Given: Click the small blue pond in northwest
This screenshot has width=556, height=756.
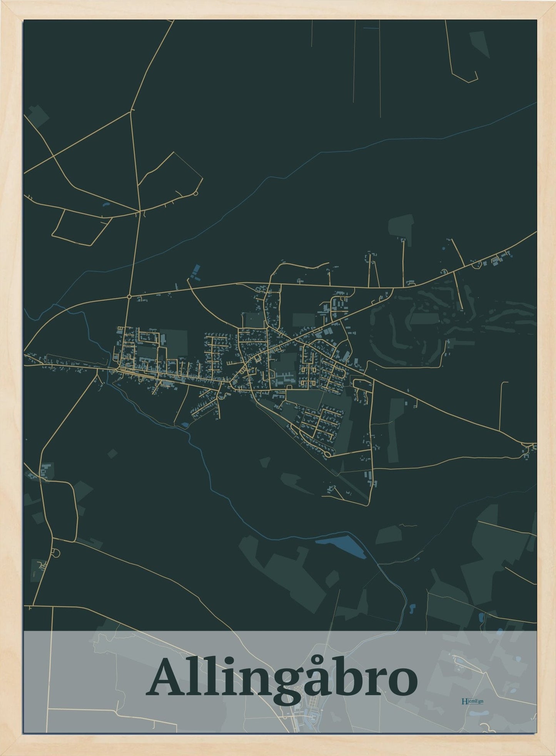Looking at the screenshot, I should click(105, 205).
